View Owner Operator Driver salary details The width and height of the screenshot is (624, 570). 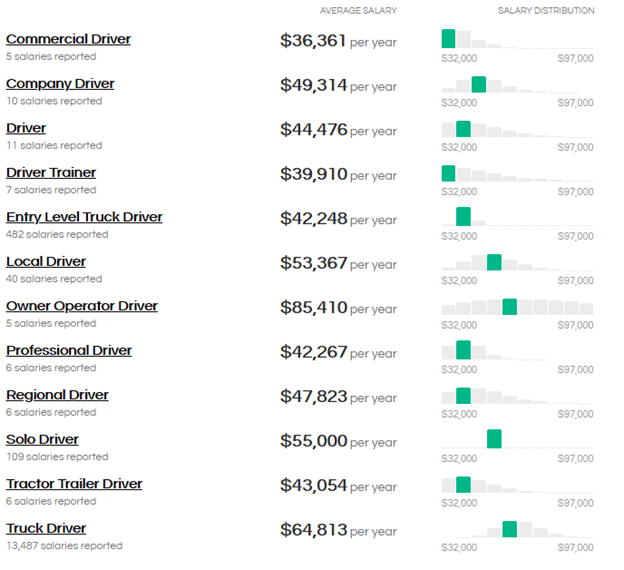82,306
